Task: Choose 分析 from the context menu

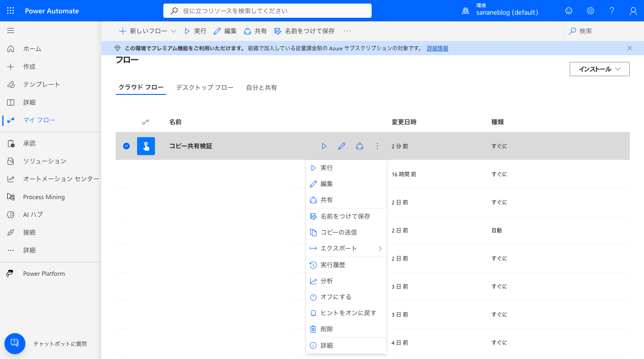Action: click(x=346, y=281)
